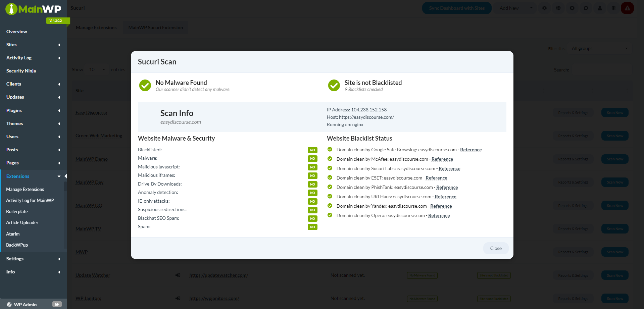Viewport: 644px width, 309px height.
Task: Open the updatewatcher.com URL link
Action: [218, 275]
